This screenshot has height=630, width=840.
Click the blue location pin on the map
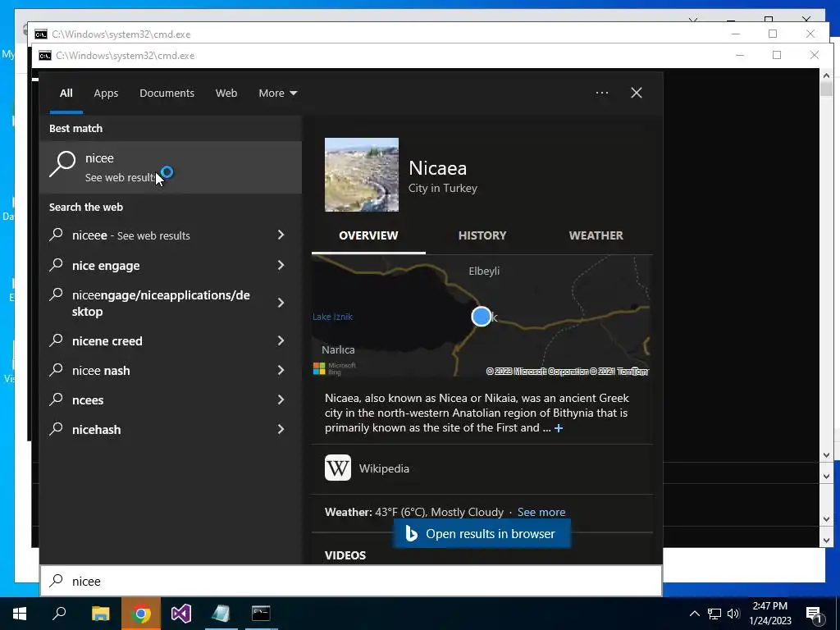tap(481, 317)
